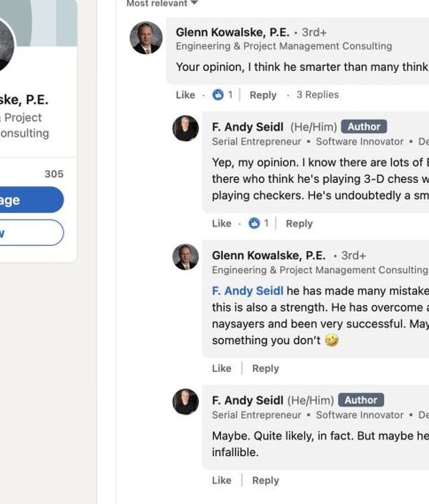Open Glenn Kowalske's avatar in nested reply
The width and height of the screenshot is (429, 504).
point(185,257)
